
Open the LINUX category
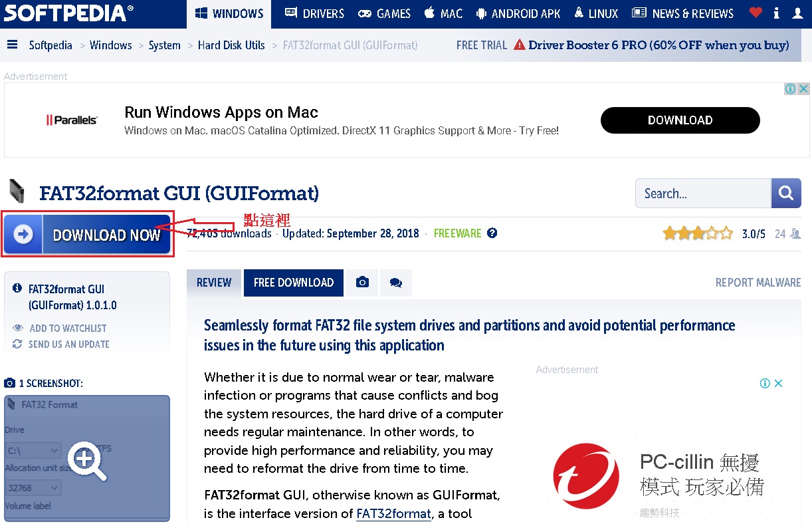coord(596,13)
